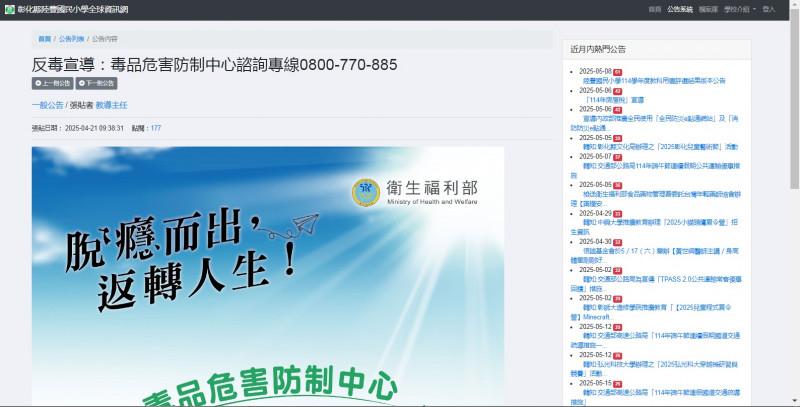This screenshot has height=407, width=800.
Task: Open the 交通部公路局114年端午節 announcement
Action: 656,170
